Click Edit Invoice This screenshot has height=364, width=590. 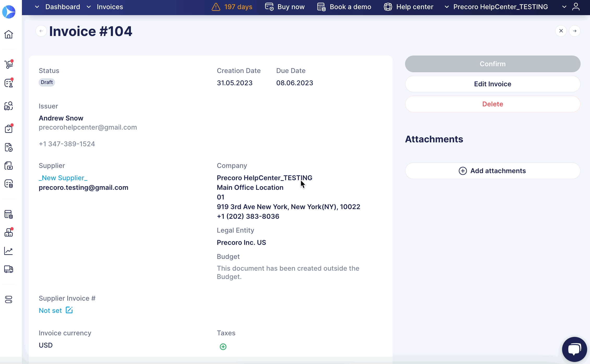[x=492, y=84]
